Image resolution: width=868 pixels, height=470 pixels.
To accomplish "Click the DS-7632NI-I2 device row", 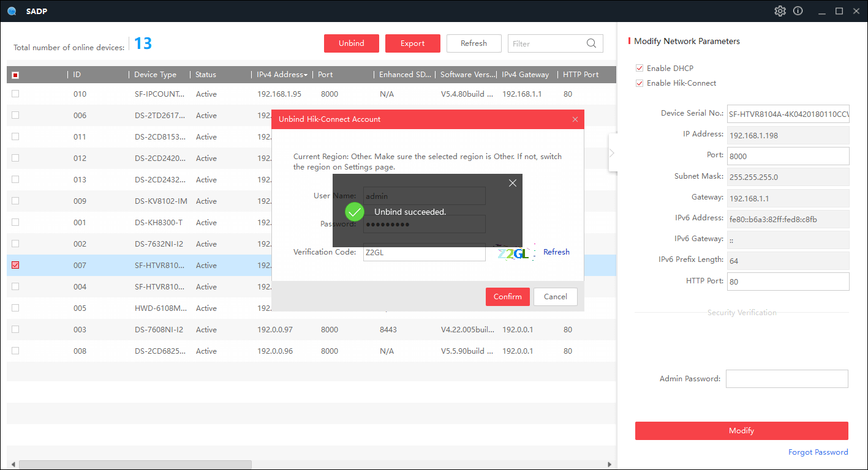I will (x=311, y=244).
